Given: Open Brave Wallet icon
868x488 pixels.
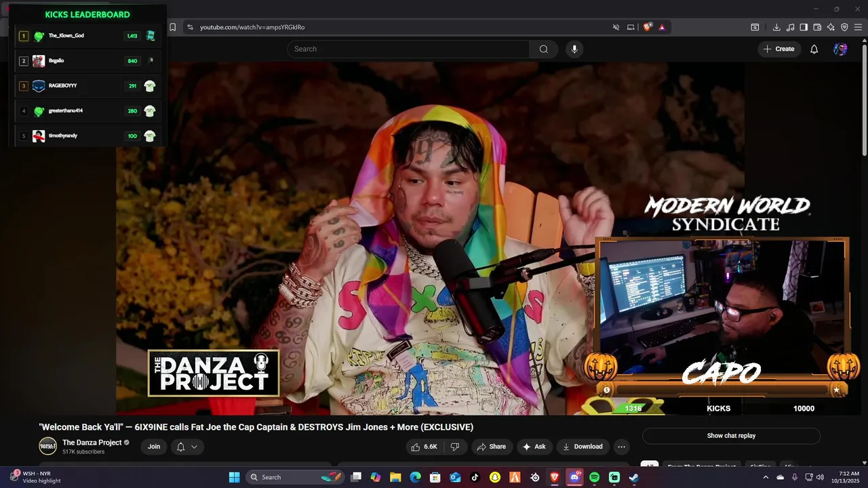Looking at the screenshot, I should (817, 27).
